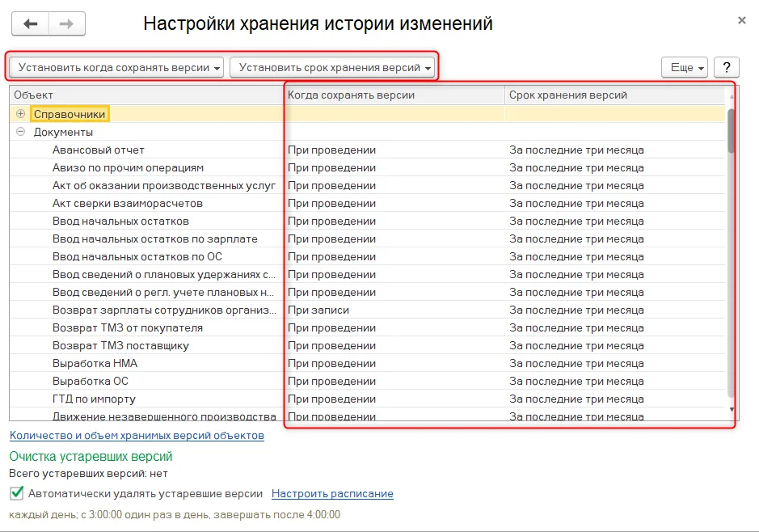This screenshot has width=759, height=532.
Task: Click 'При проведении' cell for Выработка НМА
Action: [x=394, y=363]
